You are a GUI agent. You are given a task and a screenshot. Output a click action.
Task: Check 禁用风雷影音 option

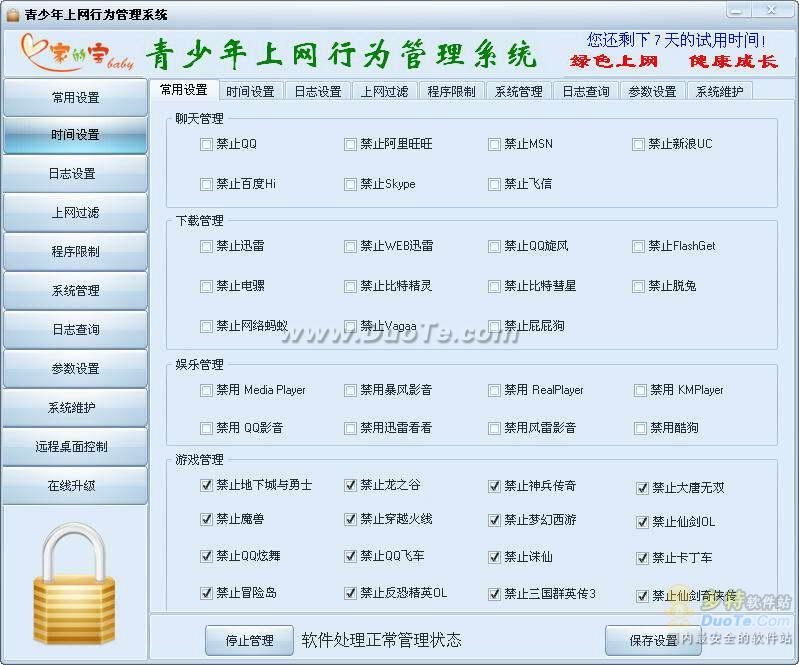click(494, 429)
